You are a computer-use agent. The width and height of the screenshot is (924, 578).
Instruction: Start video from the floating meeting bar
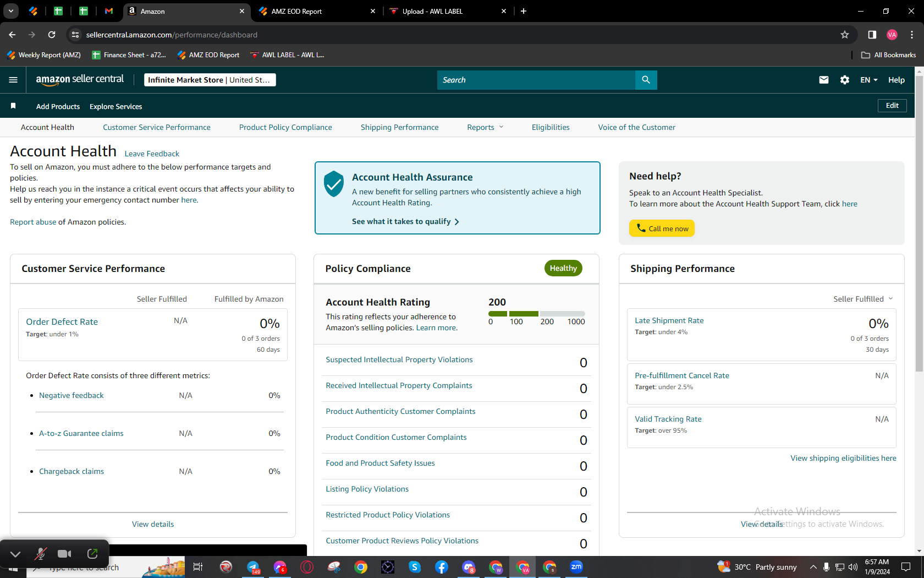65,554
